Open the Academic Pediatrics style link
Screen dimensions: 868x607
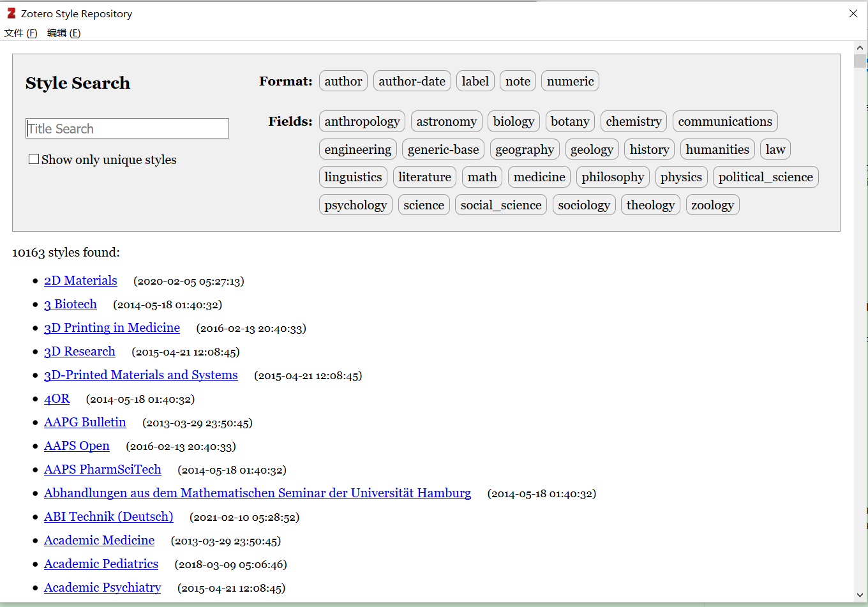[101, 564]
